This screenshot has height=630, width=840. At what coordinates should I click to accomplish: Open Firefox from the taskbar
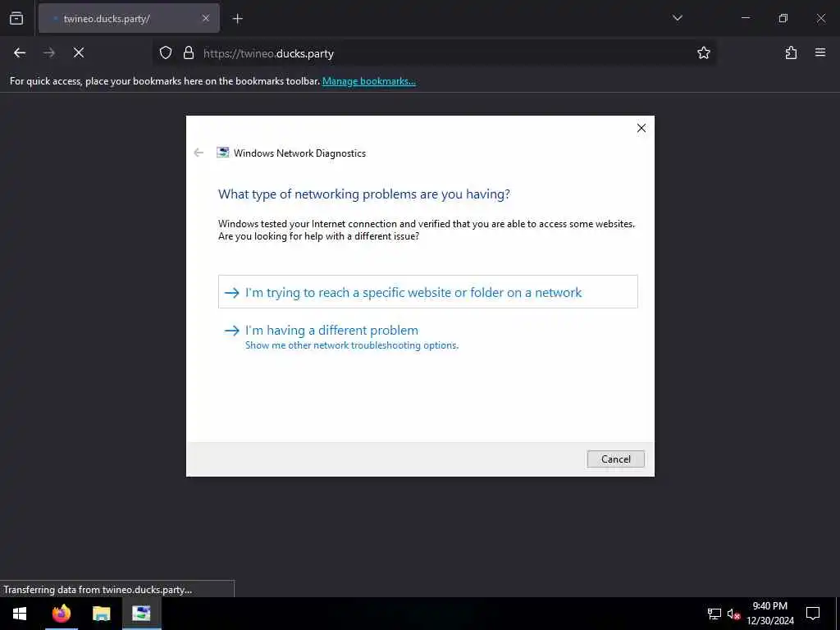click(61, 614)
